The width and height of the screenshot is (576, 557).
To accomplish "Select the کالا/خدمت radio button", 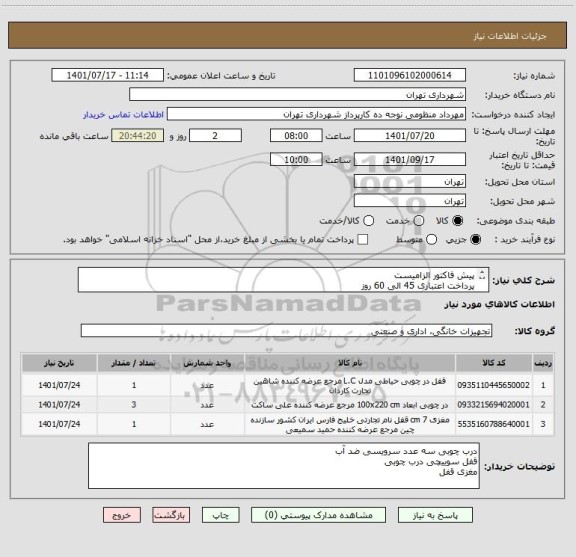I will coord(368,221).
